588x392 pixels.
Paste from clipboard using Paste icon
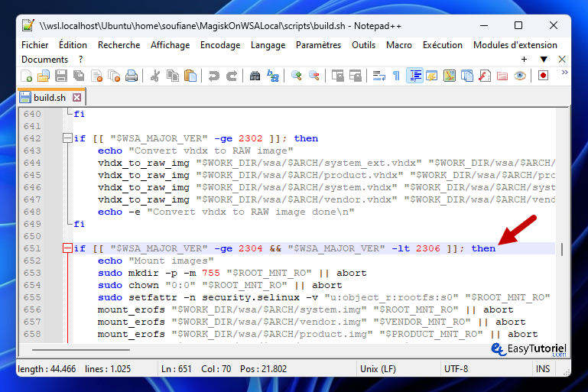(x=190, y=76)
